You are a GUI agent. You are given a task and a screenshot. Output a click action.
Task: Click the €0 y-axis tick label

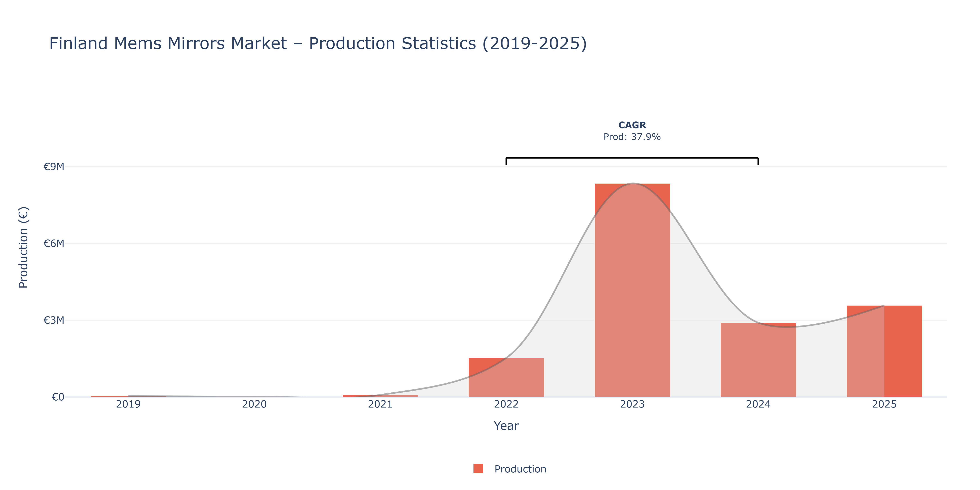(x=58, y=397)
